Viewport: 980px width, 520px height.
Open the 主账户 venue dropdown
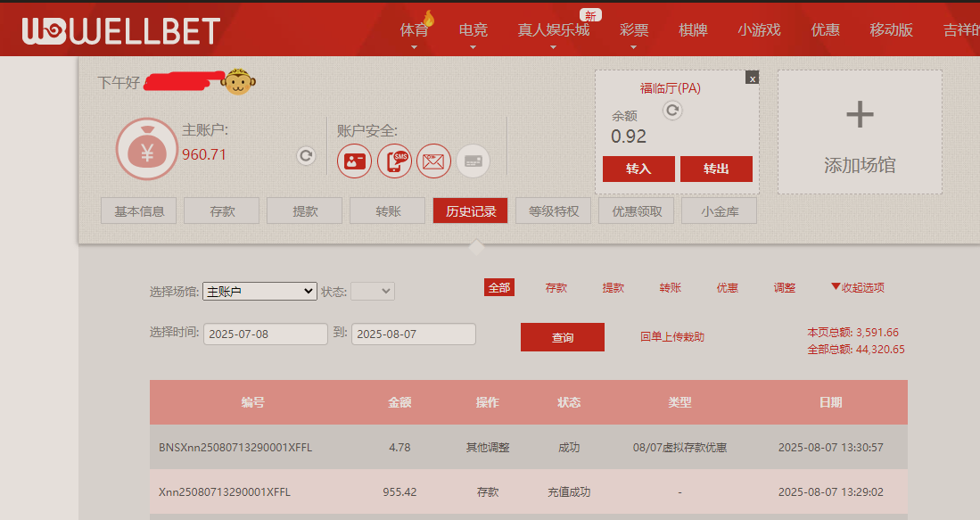[x=259, y=291]
